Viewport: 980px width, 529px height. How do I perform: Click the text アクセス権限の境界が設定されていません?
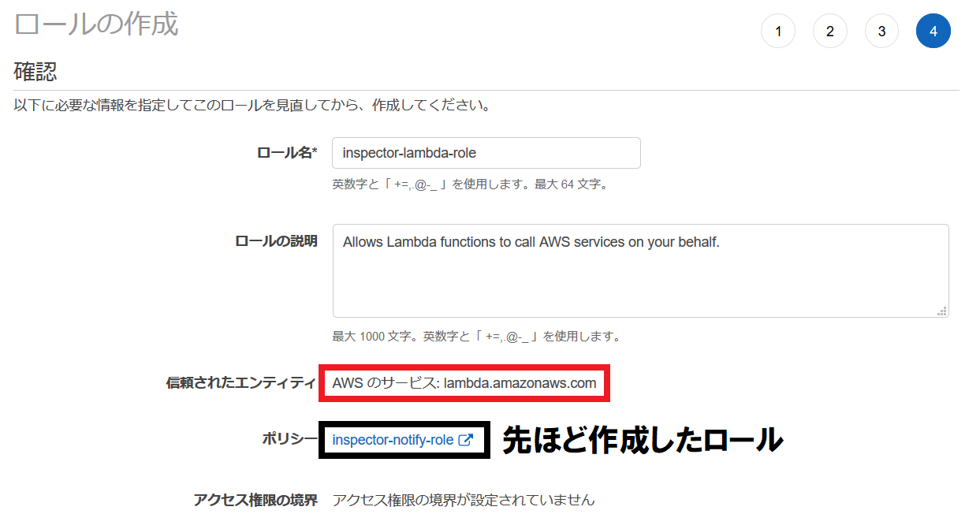click(x=464, y=500)
